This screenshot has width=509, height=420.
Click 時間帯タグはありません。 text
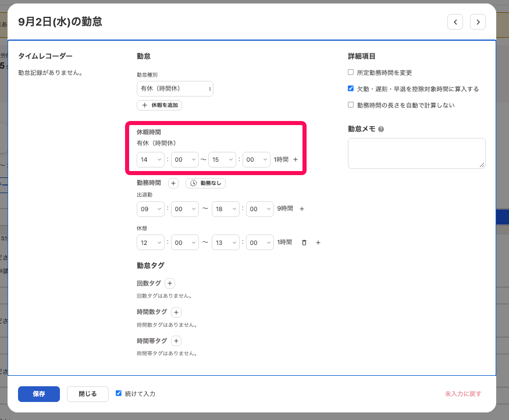(x=167, y=353)
